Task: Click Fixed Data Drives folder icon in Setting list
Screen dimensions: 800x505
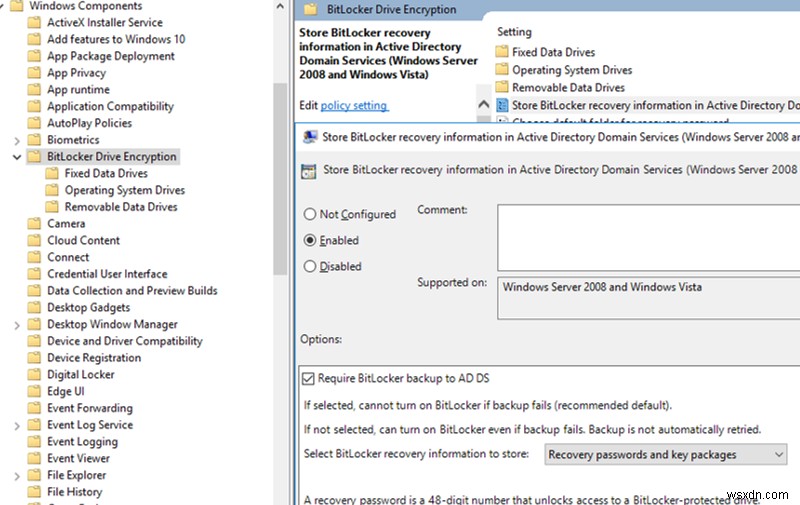Action: point(502,52)
